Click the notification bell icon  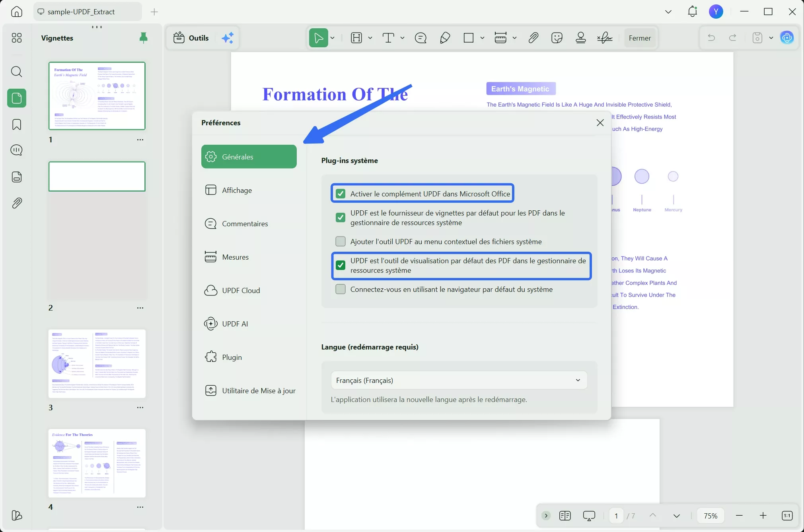[x=692, y=12]
